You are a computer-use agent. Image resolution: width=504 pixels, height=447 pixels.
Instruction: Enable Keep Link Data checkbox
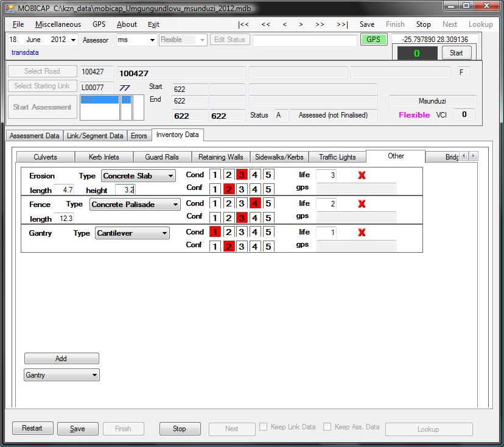(x=264, y=428)
